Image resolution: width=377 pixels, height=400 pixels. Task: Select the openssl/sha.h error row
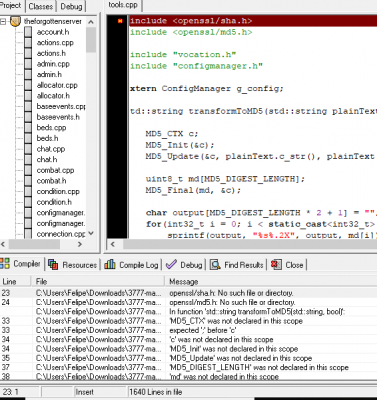point(188,293)
